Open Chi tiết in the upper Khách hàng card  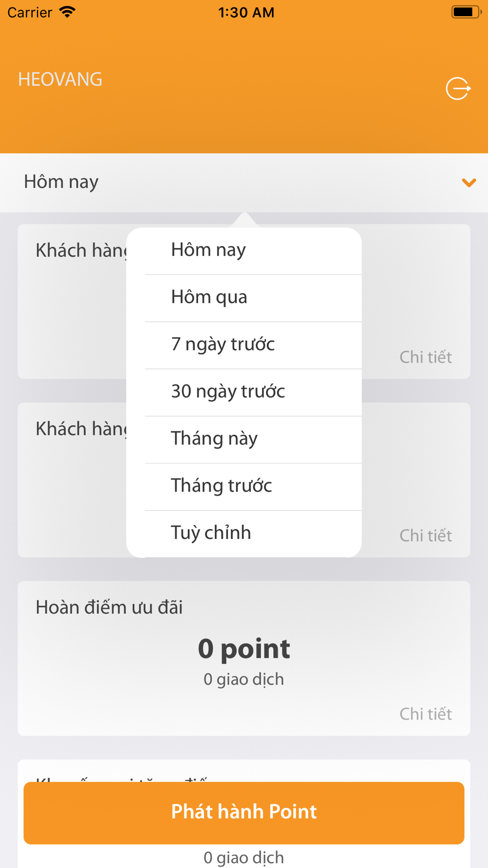[426, 357]
